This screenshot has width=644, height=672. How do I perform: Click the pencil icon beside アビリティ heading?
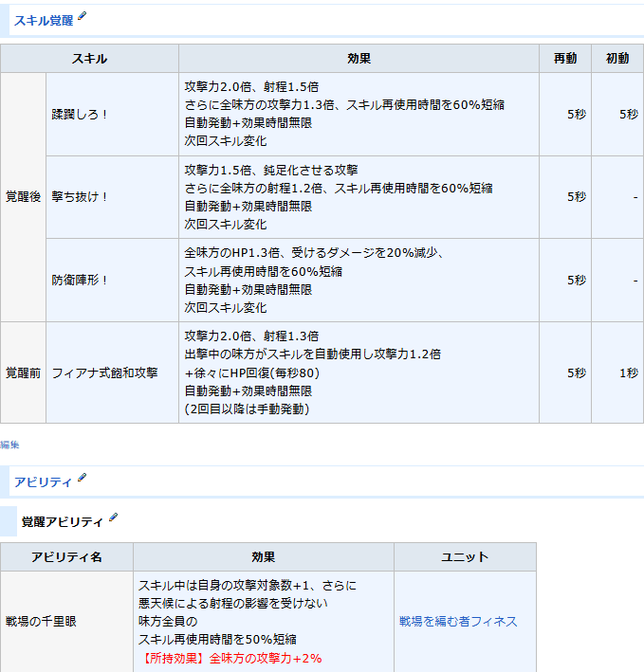tap(82, 479)
